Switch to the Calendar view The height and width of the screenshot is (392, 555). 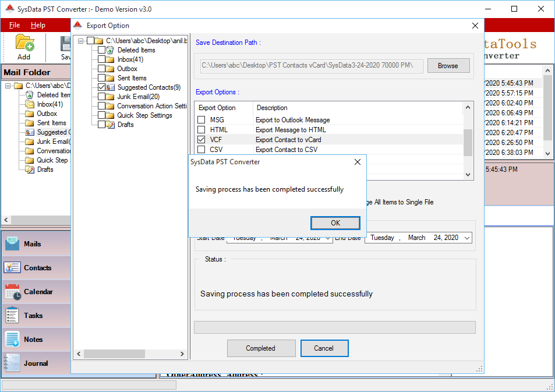pos(37,291)
